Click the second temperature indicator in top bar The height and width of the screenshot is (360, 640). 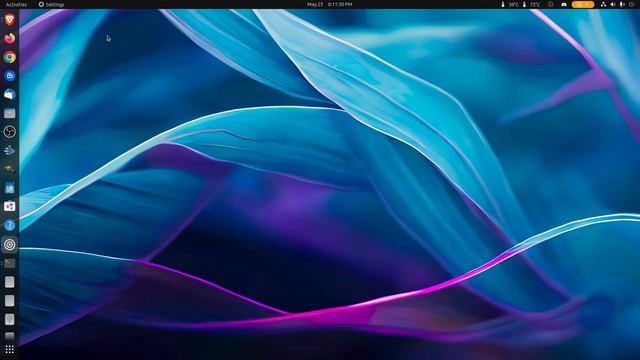(x=531, y=4)
